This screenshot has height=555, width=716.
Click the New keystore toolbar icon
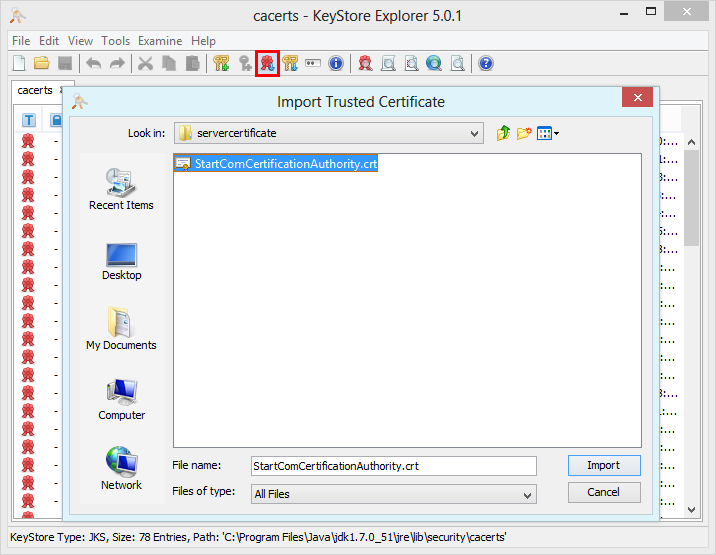[19, 63]
